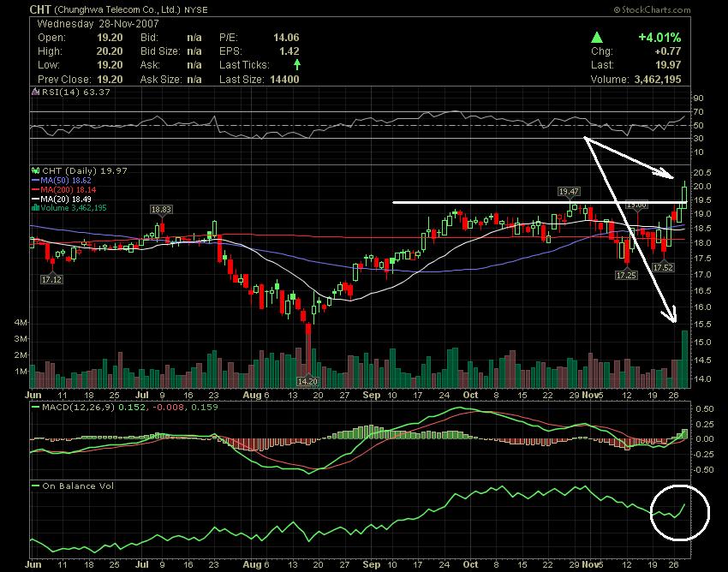Screen dimensions: 728x572
Task: Click the Last value 19.97 in the quote header
Action: pos(668,65)
